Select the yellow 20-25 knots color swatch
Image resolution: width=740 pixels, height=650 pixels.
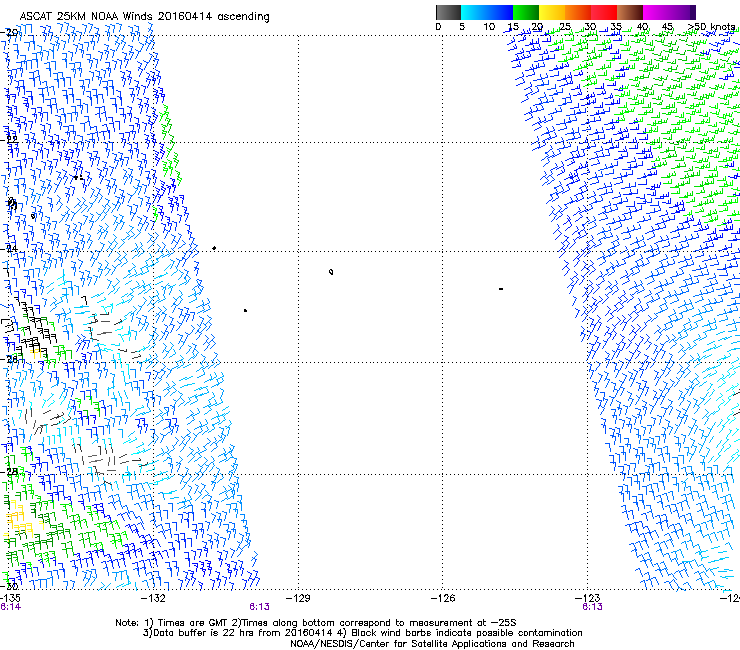tap(552, 12)
